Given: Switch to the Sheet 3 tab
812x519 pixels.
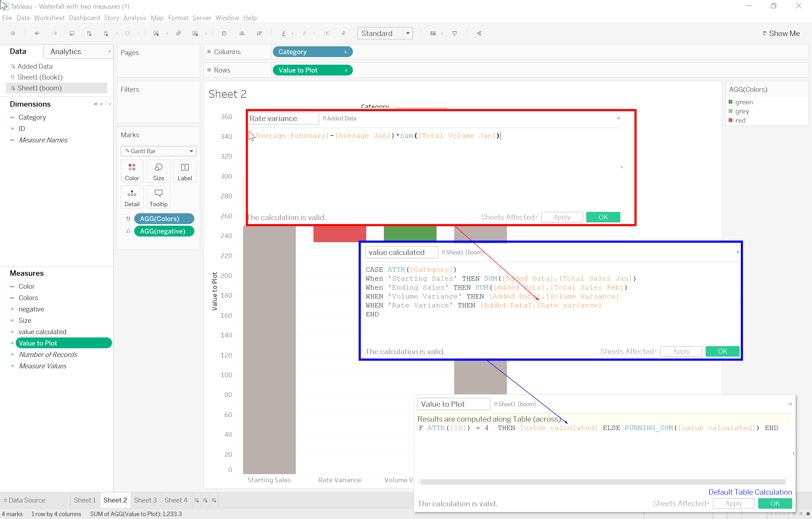Looking at the screenshot, I should [145, 500].
